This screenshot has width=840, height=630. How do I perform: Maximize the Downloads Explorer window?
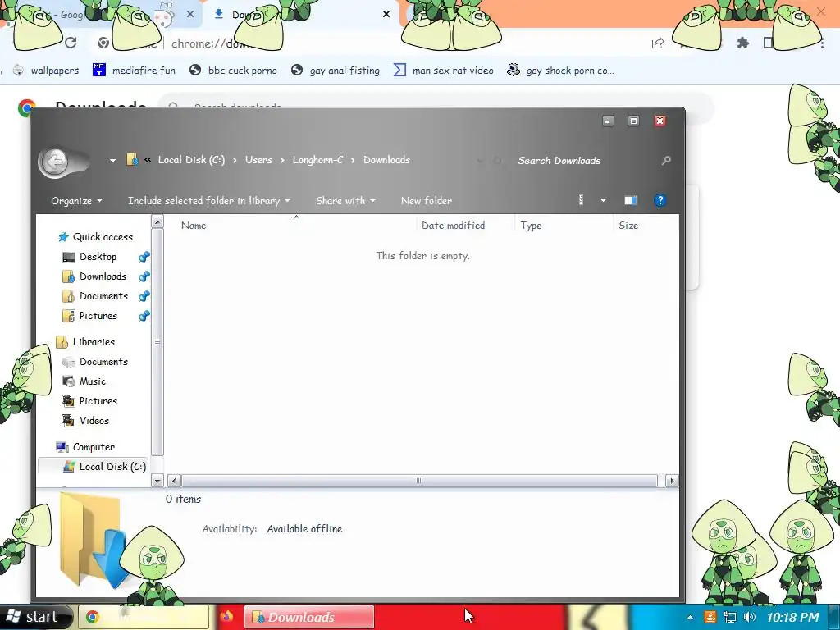coord(633,121)
